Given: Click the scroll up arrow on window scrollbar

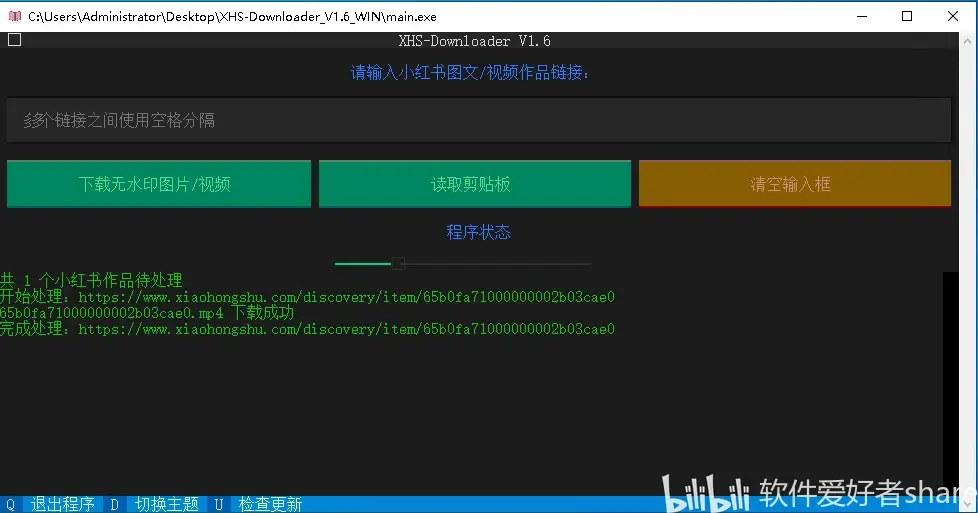Looking at the screenshot, I should [x=968, y=41].
